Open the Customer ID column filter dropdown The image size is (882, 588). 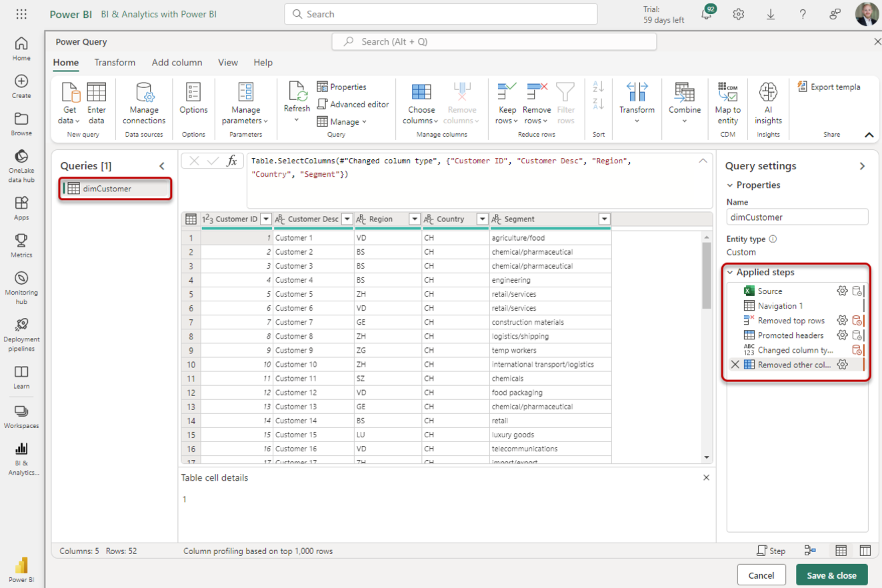point(266,219)
